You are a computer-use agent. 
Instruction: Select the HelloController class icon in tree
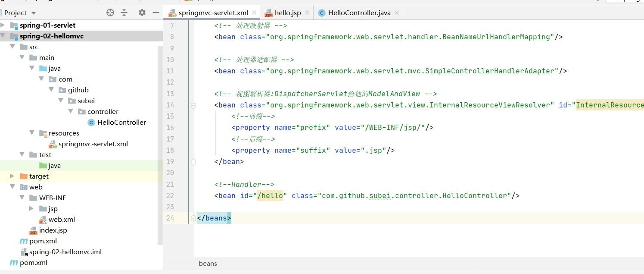91,123
